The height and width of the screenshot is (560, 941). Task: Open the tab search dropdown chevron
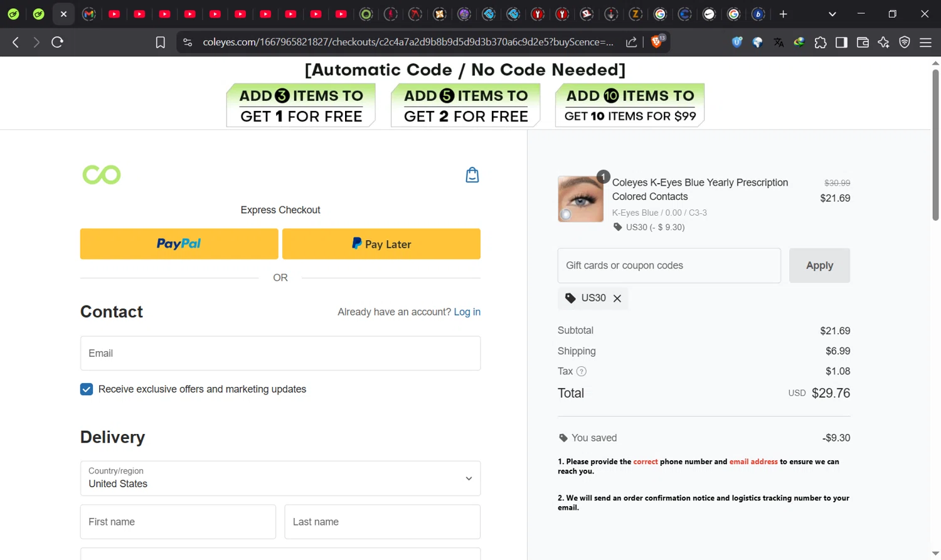(x=832, y=14)
